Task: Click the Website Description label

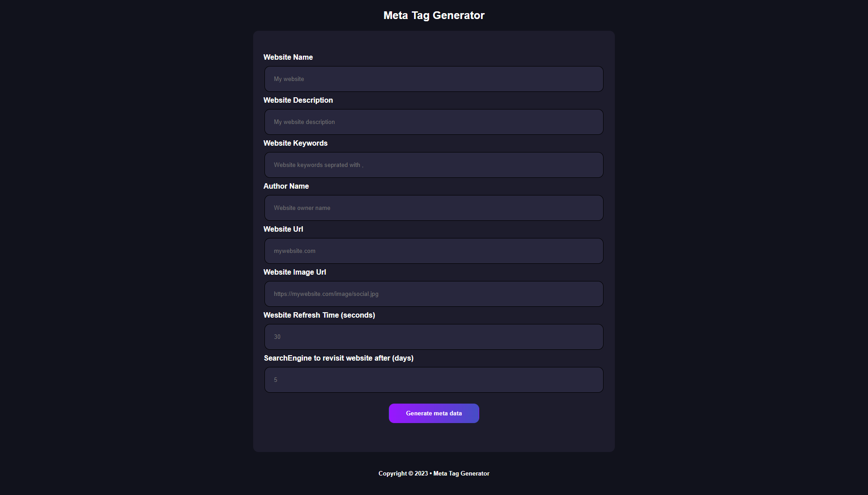Action: pyautogui.click(x=298, y=100)
